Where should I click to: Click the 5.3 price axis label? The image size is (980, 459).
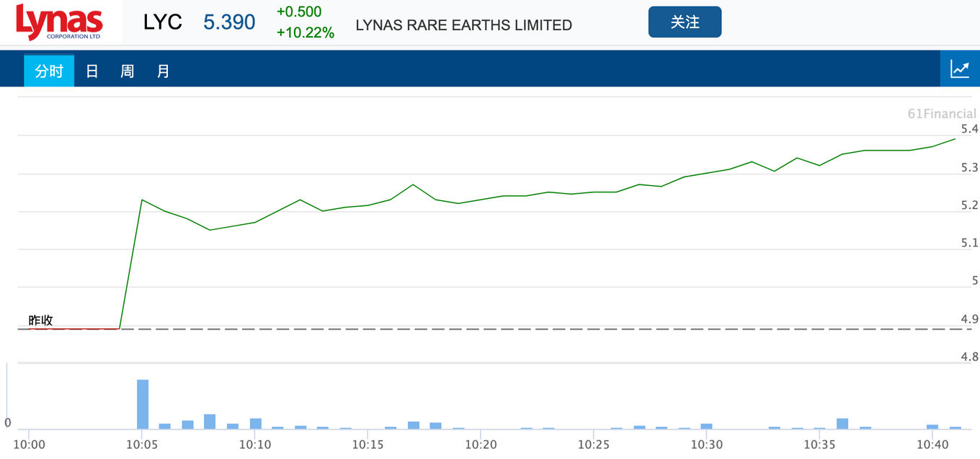pos(970,167)
